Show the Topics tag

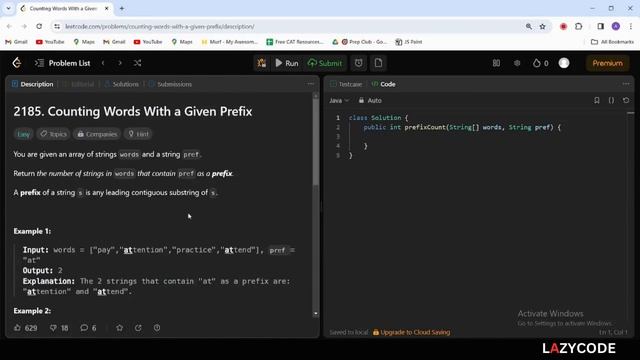coord(53,134)
